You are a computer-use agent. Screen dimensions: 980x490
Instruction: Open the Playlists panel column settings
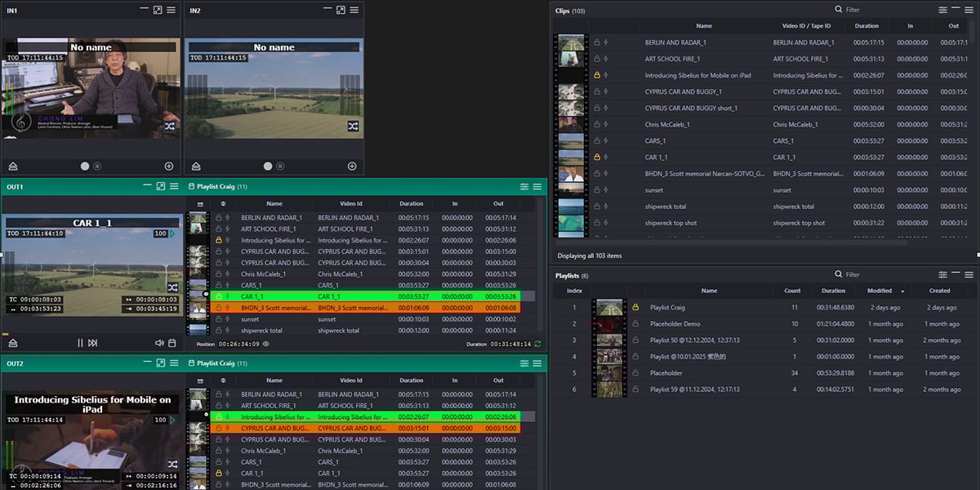tap(943, 274)
